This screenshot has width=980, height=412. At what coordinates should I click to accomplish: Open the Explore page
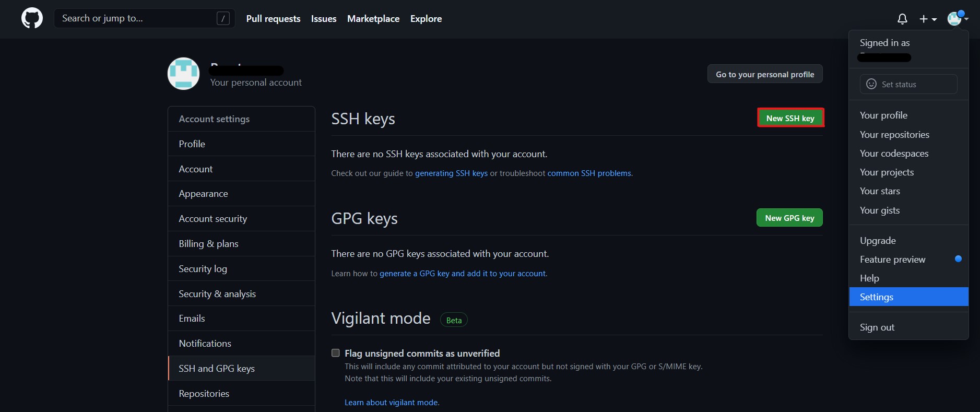point(426,19)
